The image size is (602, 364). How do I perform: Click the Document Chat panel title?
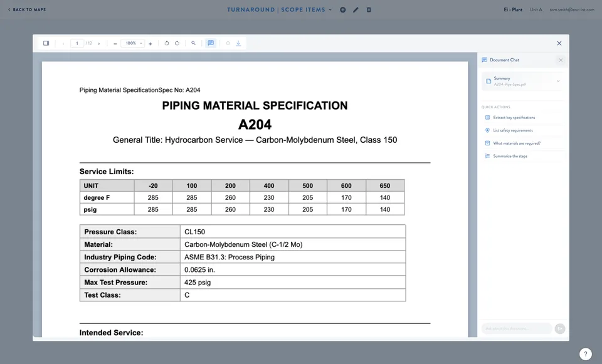504,60
